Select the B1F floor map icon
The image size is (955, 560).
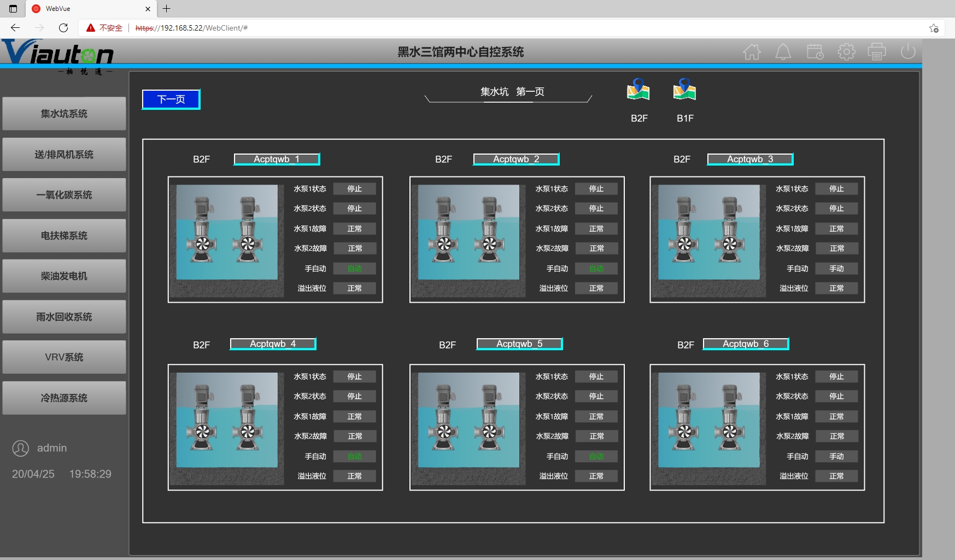[684, 90]
